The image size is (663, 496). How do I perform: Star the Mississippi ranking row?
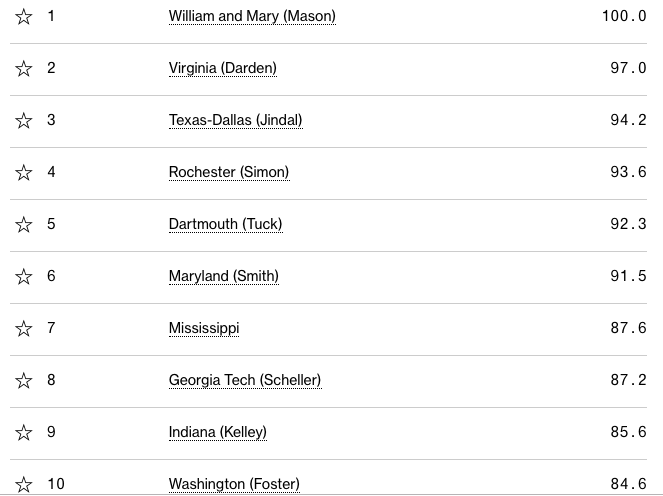24,329
